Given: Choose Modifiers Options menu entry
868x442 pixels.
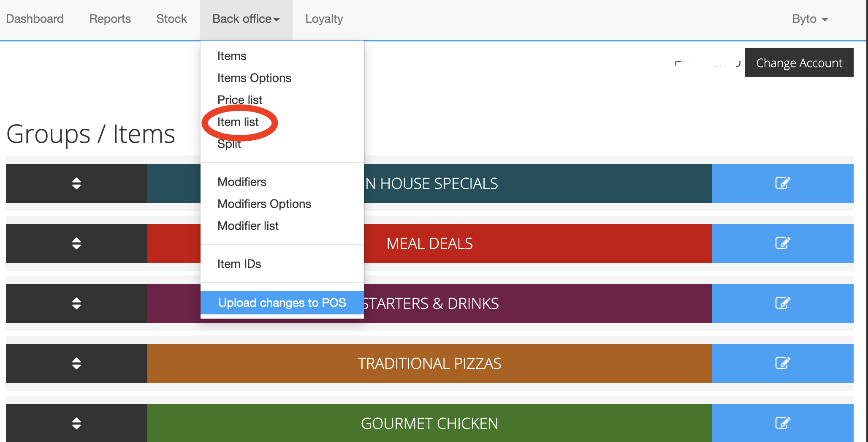Looking at the screenshot, I should [264, 204].
